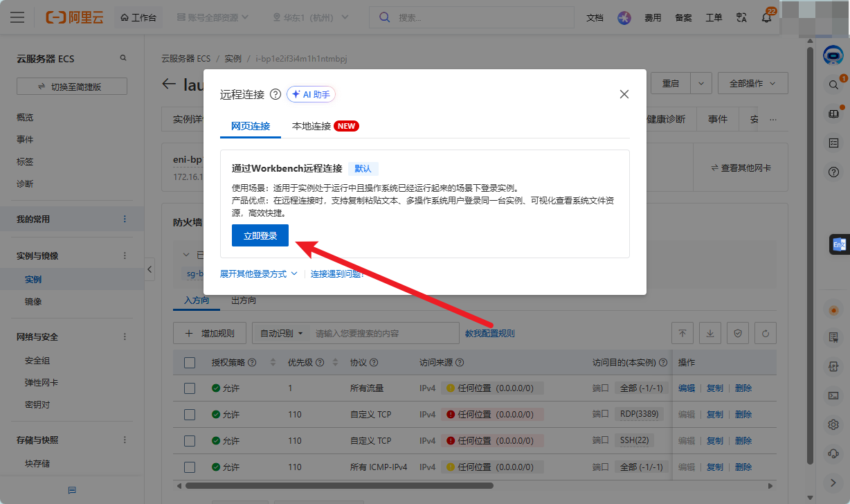Open 块存储 in sidebar
Image resolution: width=850 pixels, height=504 pixels.
click(37, 464)
